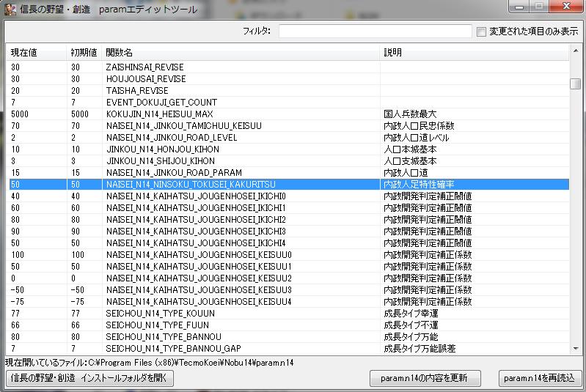
Task: Sort by 関数名 column header
Action: click(241, 52)
